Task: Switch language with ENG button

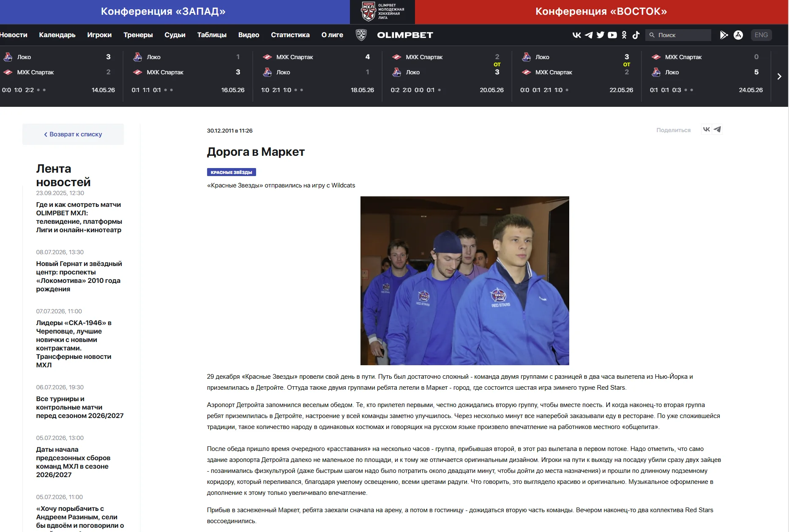Action: click(x=761, y=35)
